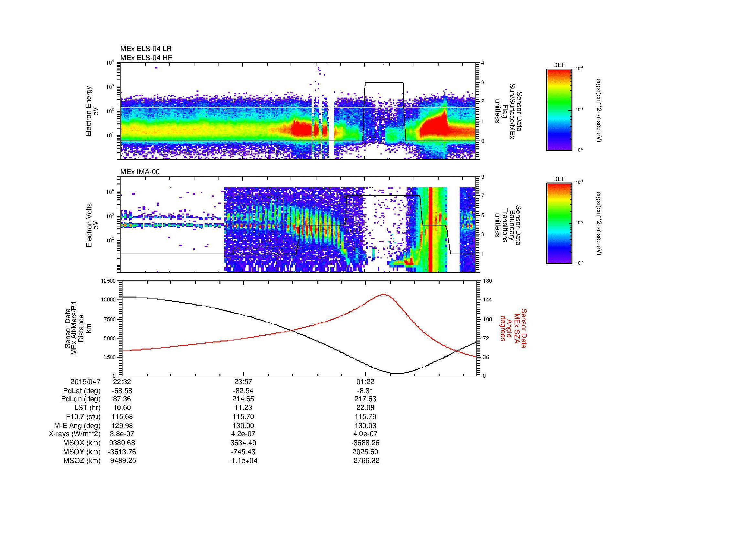Select M-E Ang value 129.98
Image resolution: width=756 pixels, height=534 pixels.
pos(122,425)
